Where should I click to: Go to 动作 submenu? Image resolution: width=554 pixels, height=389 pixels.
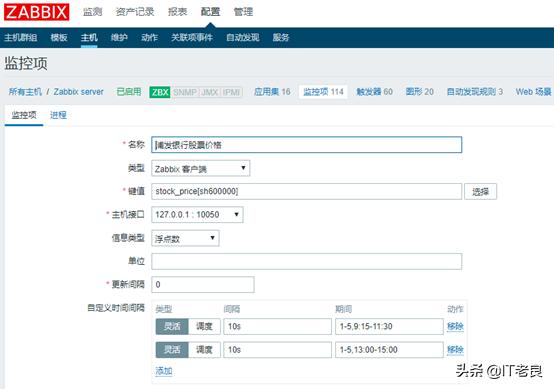click(x=149, y=37)
